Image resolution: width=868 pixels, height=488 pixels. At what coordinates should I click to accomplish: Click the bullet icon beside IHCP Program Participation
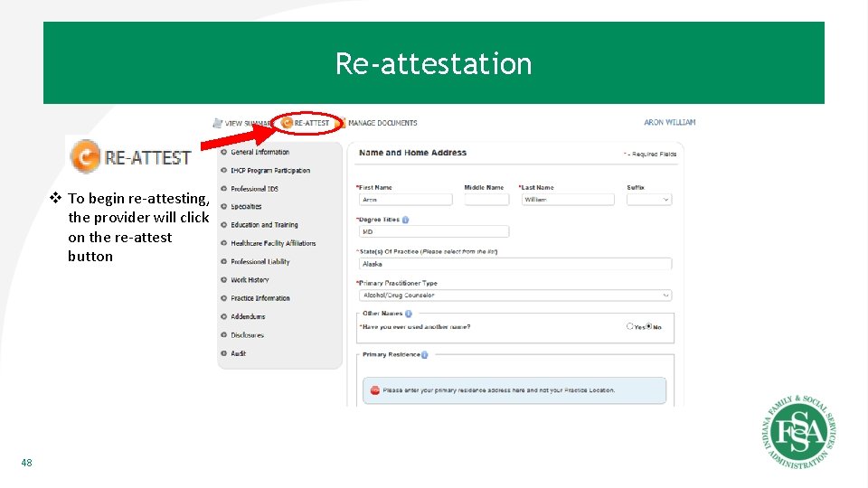coord(223,171)
